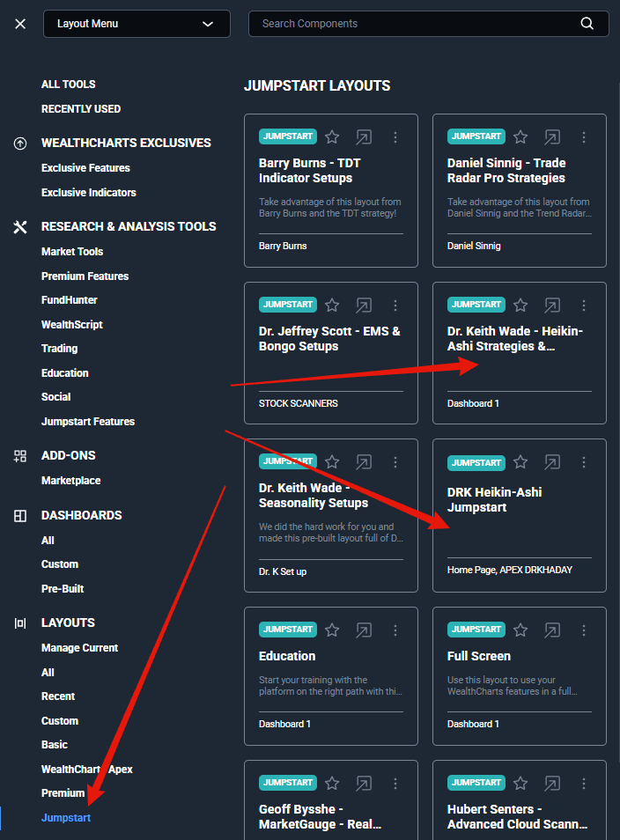Open options on Geoff Bysshe MarketGauge card
This screenshot has height=840, width=620.
pyautogui.click(x=395, y=784)
